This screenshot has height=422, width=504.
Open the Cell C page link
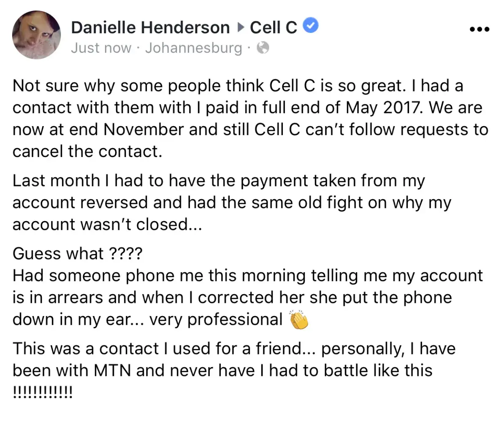(274, 27)
